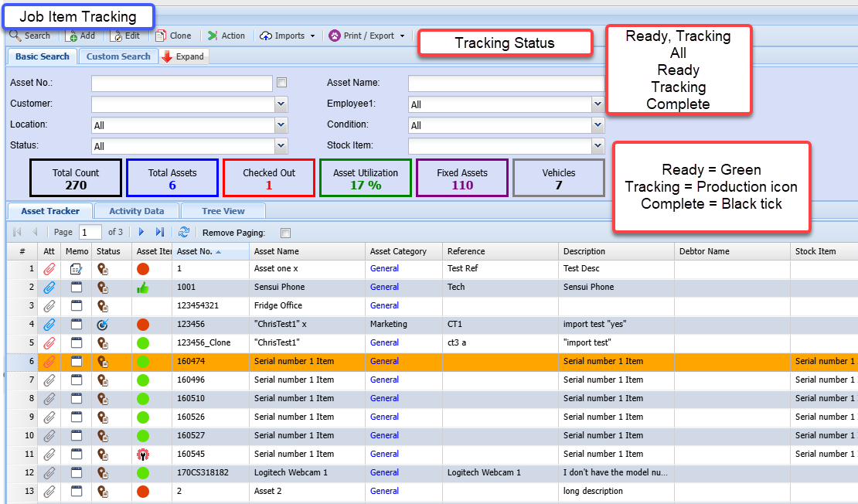Go to next page arrow
The height and width of the screenshot is (504, 858).
pos(141,232)
